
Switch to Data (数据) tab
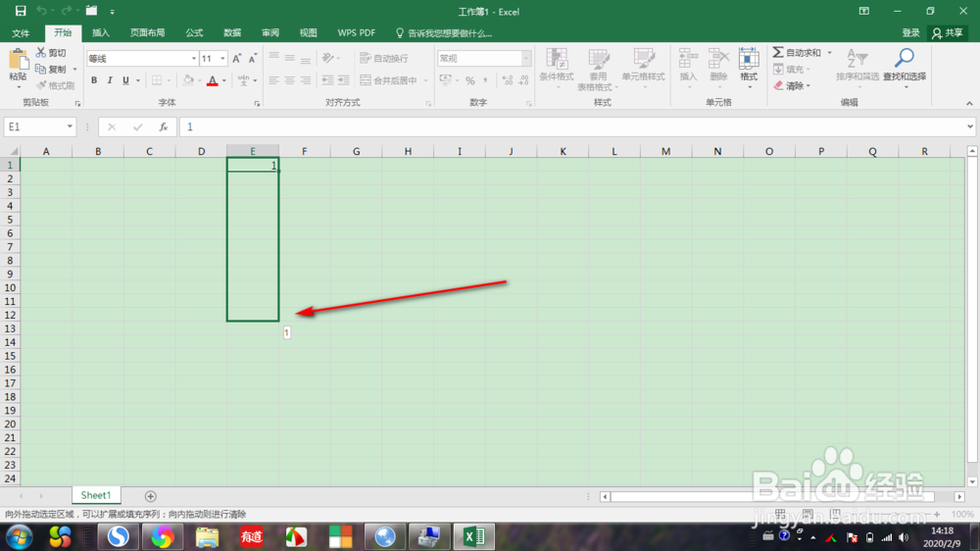[x=232, y=33]
